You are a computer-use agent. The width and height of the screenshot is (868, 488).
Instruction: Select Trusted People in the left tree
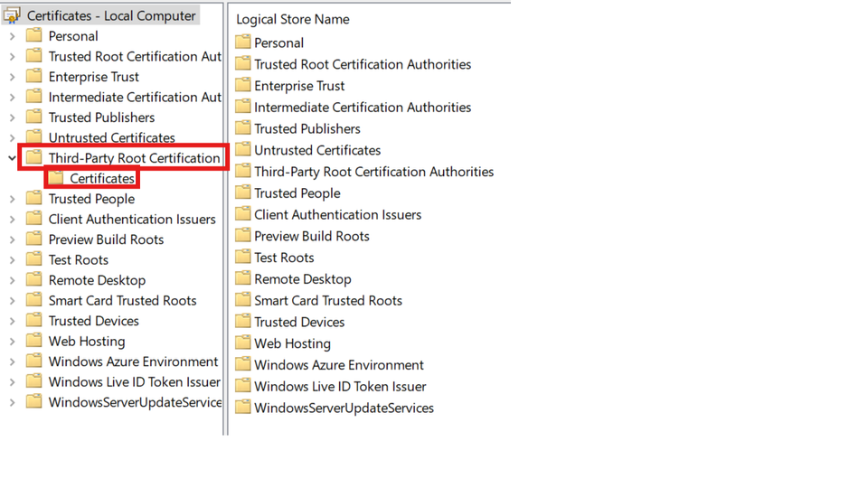coord(91,199)
